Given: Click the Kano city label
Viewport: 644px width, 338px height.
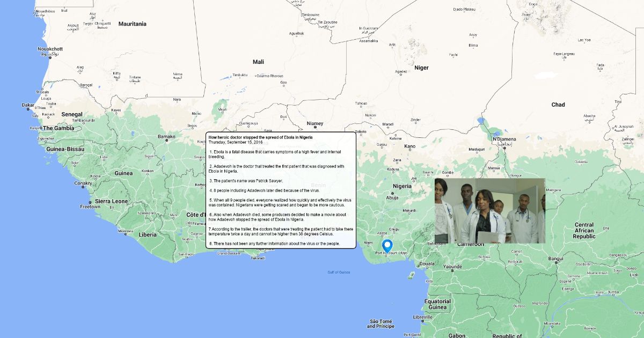Looking at the screenshot, I should 409,146.
